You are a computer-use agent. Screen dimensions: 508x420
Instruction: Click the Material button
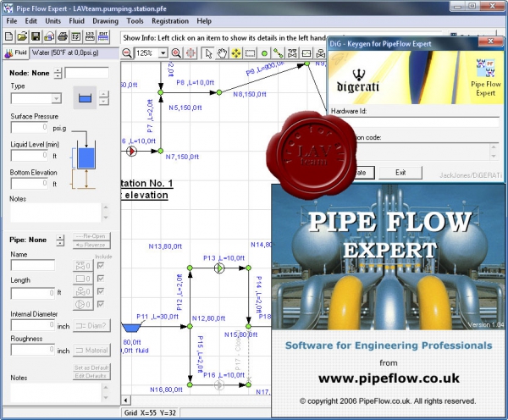91,351
